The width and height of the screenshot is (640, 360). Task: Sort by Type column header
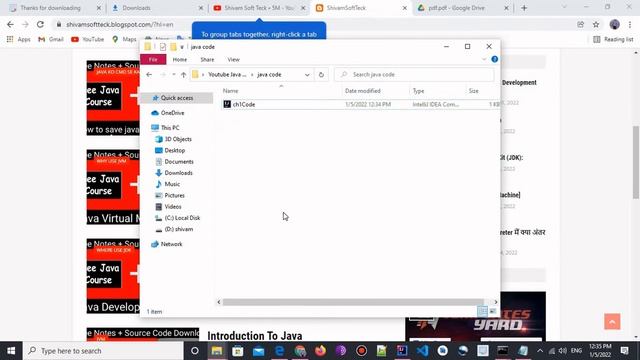(x=418, y=91)
